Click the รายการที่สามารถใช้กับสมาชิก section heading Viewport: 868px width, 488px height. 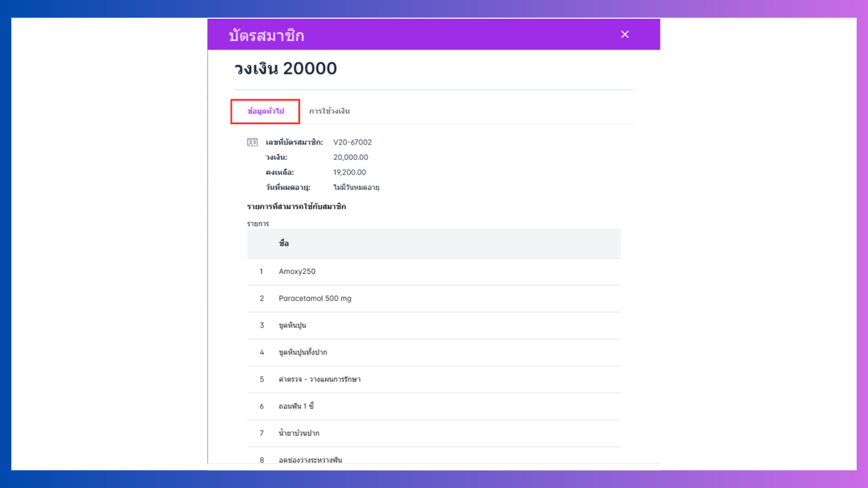coord(296,206)
